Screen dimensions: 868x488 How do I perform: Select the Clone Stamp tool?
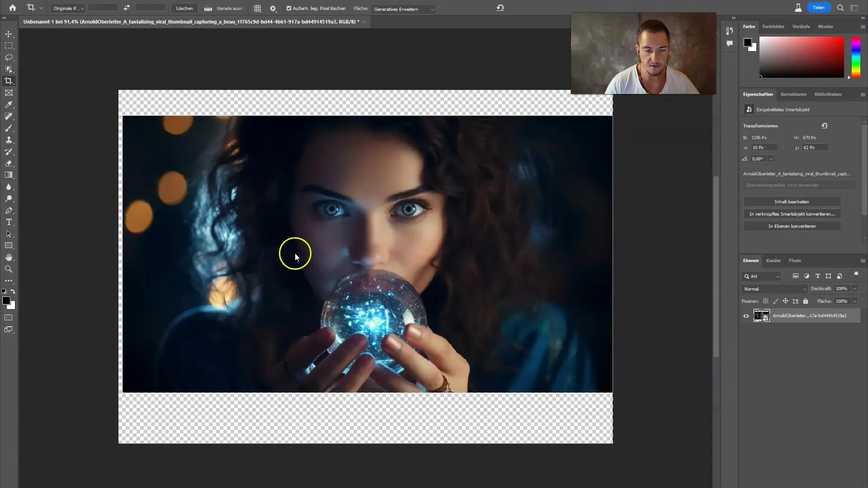9,140
